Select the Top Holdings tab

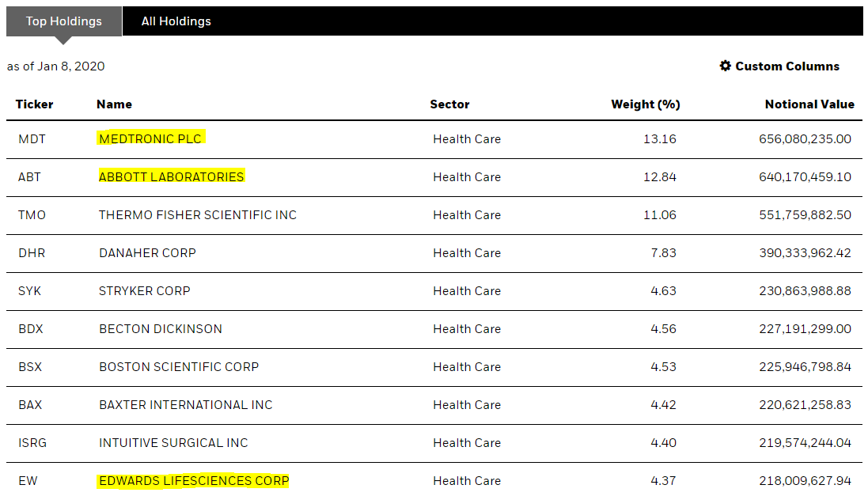pos(63,21)
